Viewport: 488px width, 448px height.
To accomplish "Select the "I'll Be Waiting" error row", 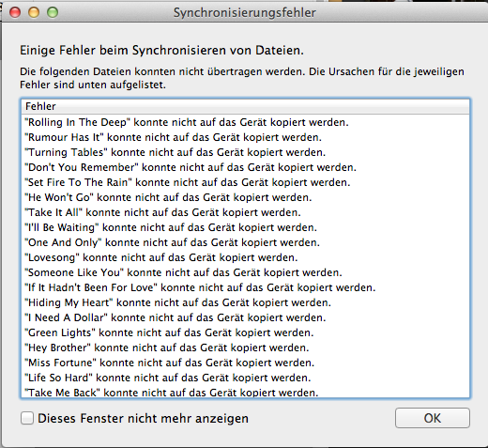I will pyautogui.click(x=245, y=227).
